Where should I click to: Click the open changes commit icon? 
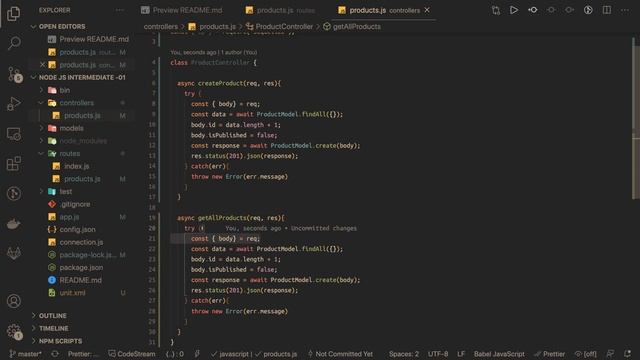[533, 10]
